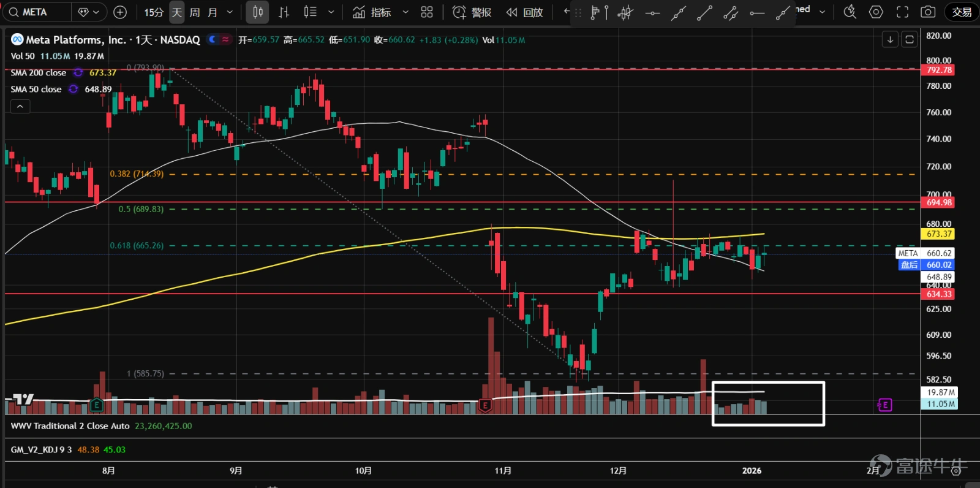Click the purple upcoming earnings E marker

coord(884,405)
